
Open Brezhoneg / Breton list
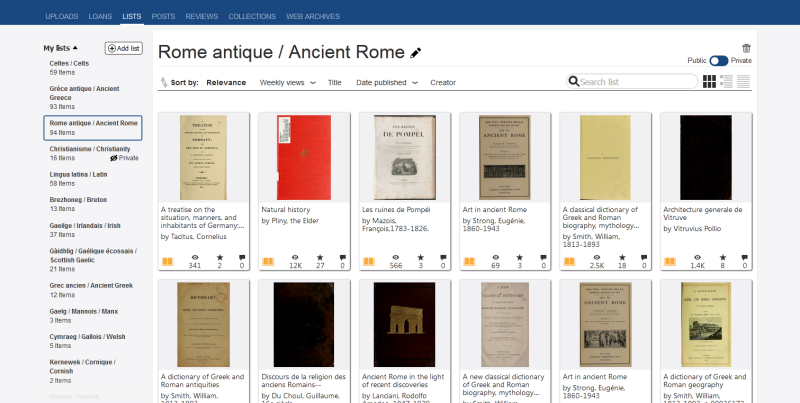tap(93, 204)
